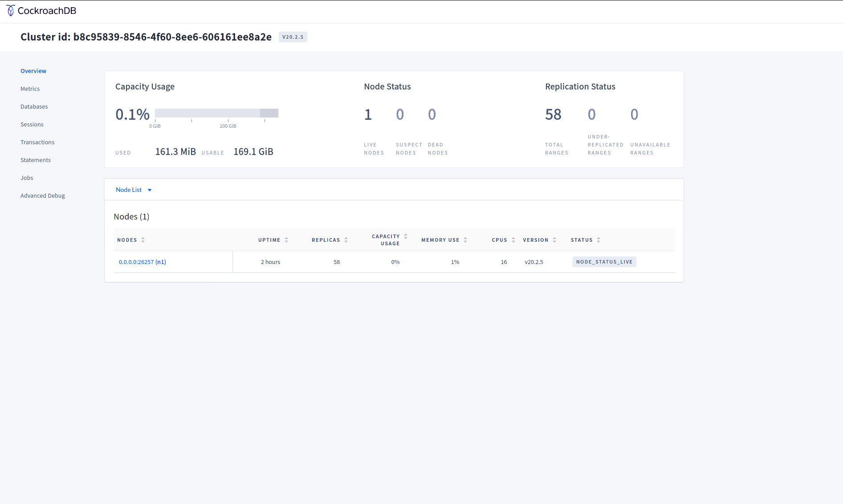Click the Total Ranges label
Image resolution: width=843 pixels, height=504 pixels.
click(x=557, y=149)
